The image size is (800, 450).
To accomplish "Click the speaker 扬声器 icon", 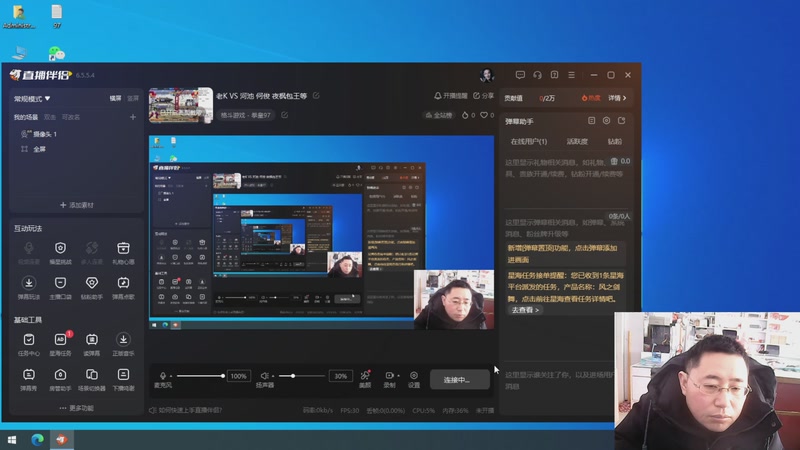I will pos(264,376).
